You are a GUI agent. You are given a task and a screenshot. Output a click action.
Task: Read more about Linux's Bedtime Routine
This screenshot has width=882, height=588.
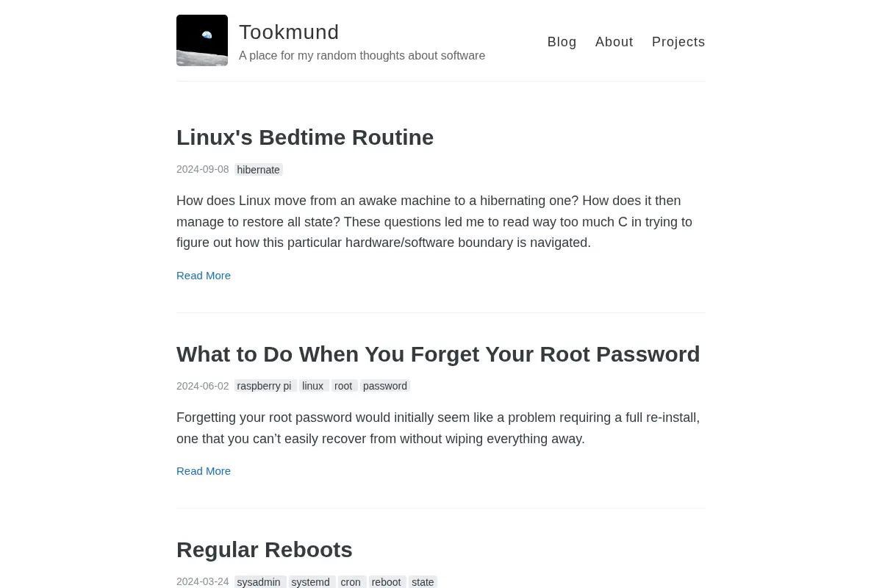pyautogui.click(x=204, y=276)
